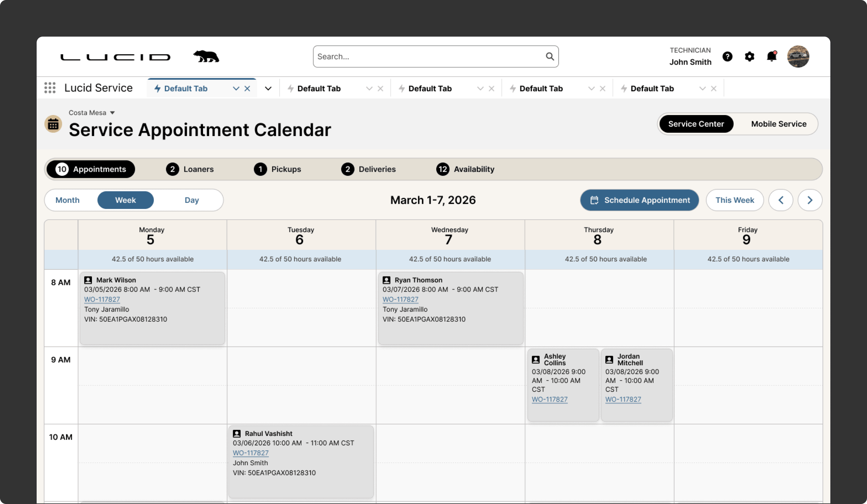
Task: Switch to Mobile Service mode
Action: 778,124
